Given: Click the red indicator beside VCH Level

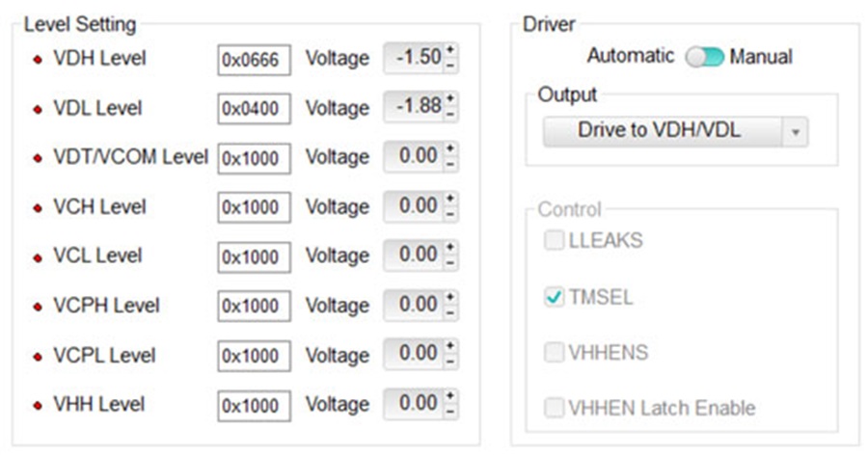Looking at the screenshot, I should click(38, 208).
